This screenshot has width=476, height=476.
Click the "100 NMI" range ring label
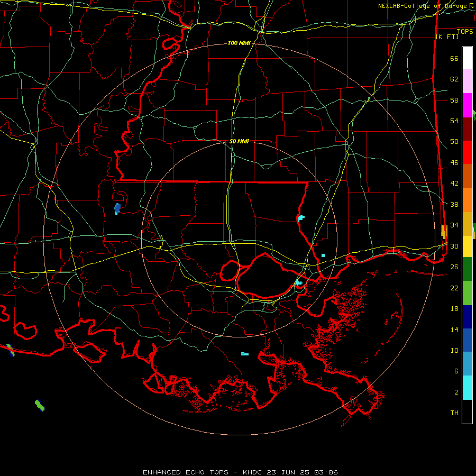point(239,43)
